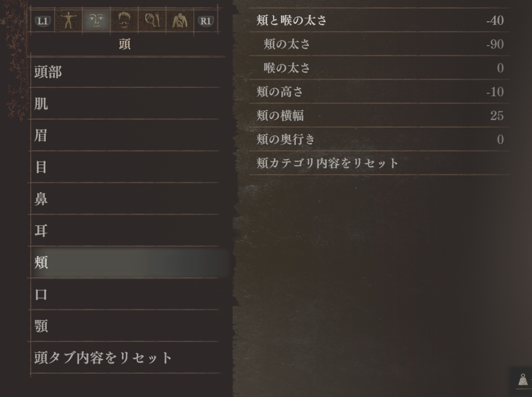Screen dimensions: 532x397
Task: Reset head tab with 頭タブ内容をリセット
Action: (x=125, y=358)
